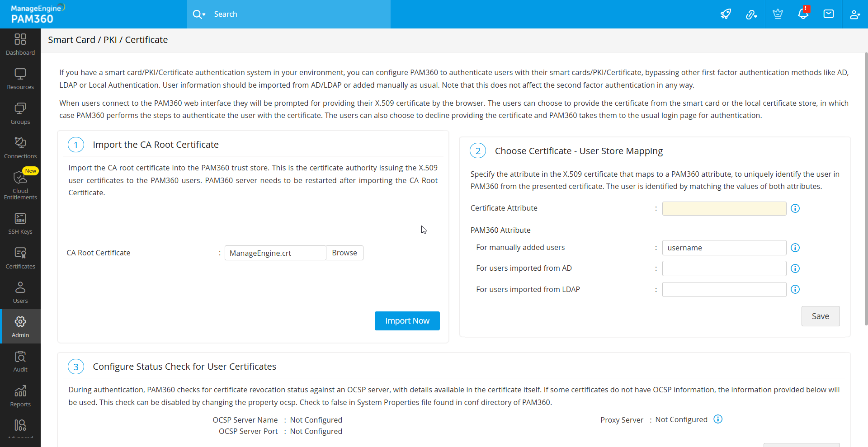The width and height of the screenshot is (868, 447).
Task: Click the info icon beside Certificate Attribute
Action: [795, 208]
